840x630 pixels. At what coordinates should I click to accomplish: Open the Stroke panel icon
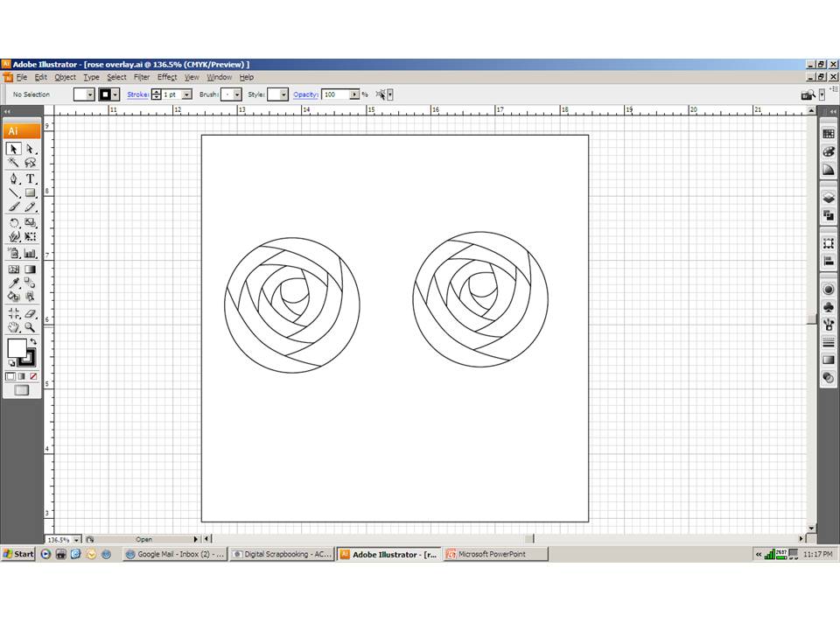click(x=829, y=342)
